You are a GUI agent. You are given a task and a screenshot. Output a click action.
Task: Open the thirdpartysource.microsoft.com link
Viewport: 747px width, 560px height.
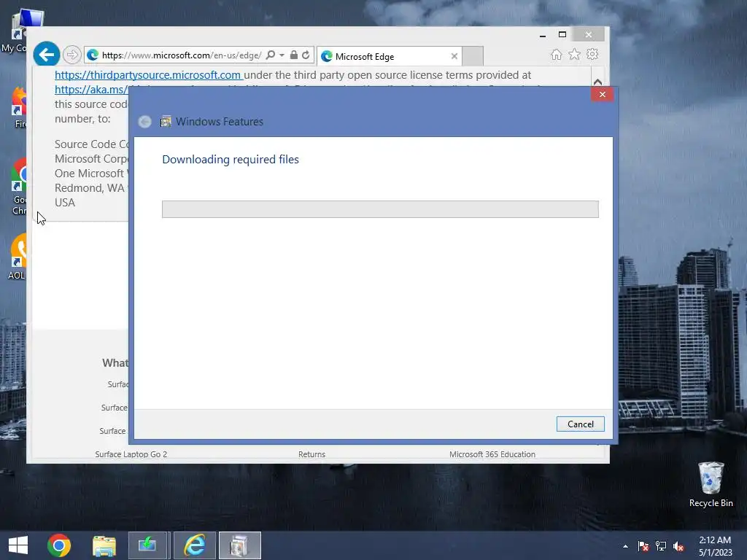[x=147, y=75]
